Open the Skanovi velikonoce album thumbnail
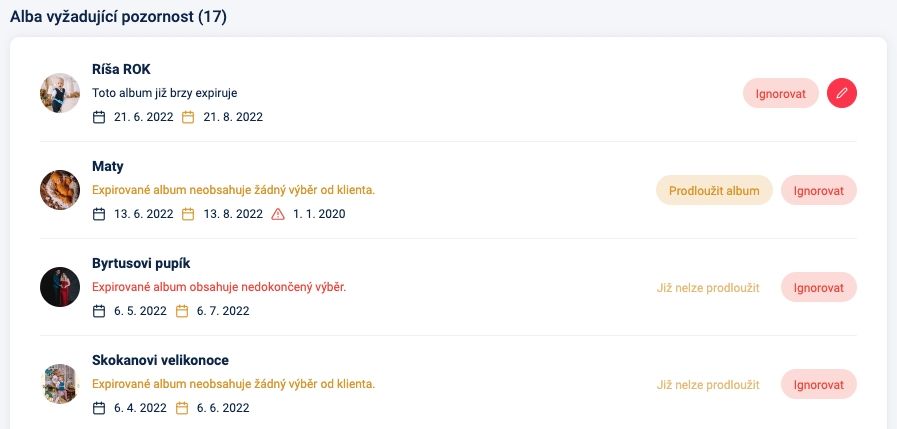Image resolution: width=897 pixels, height=429 pixels. (x=60, y=384)
